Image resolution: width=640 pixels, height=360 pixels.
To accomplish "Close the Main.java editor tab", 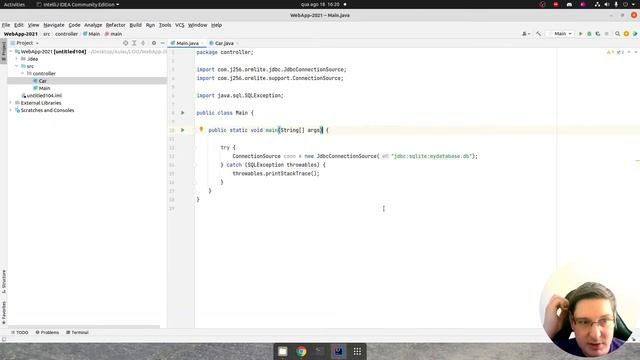I will tap(202, 43).
